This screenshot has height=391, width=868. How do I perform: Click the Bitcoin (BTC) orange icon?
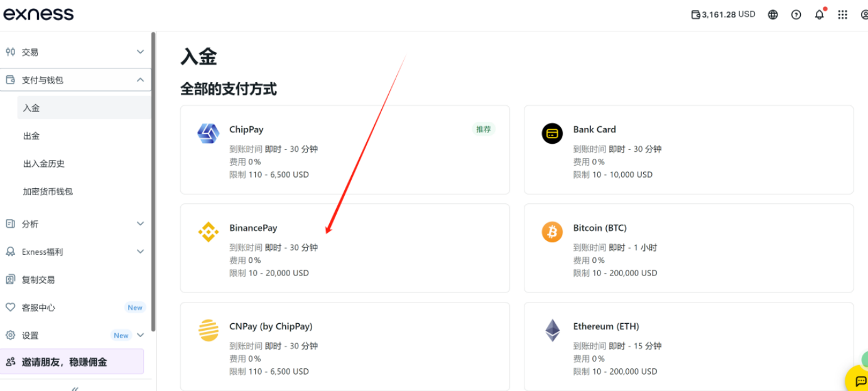point(552,232)
